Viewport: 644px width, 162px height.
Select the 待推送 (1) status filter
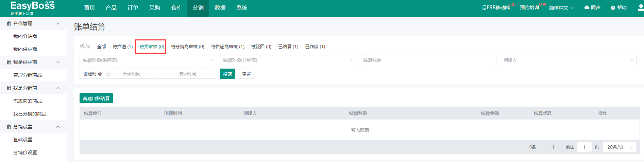(123, 47)
